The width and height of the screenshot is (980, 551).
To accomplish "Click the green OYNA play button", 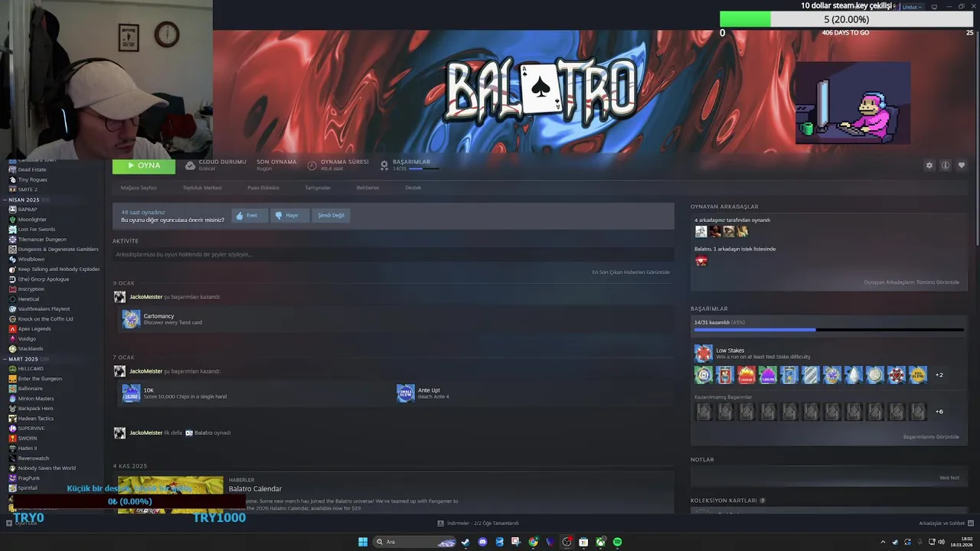I will tap(144, 165).
